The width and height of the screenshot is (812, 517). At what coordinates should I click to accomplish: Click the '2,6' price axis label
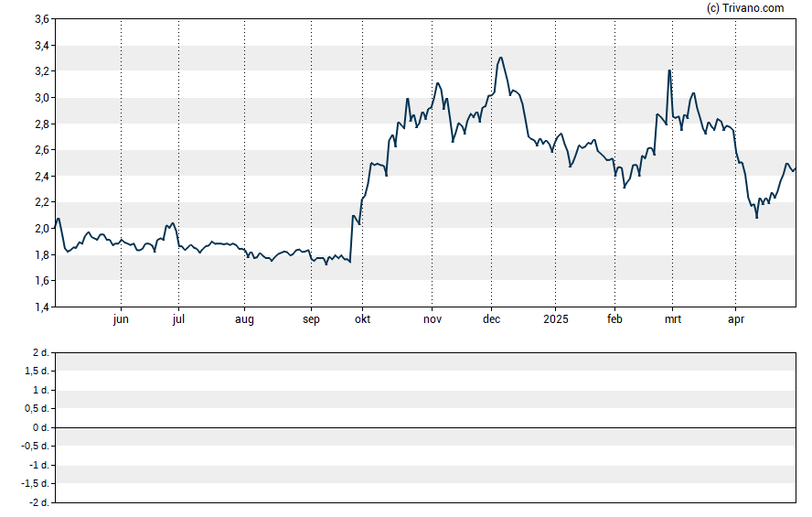coord(42,150)
